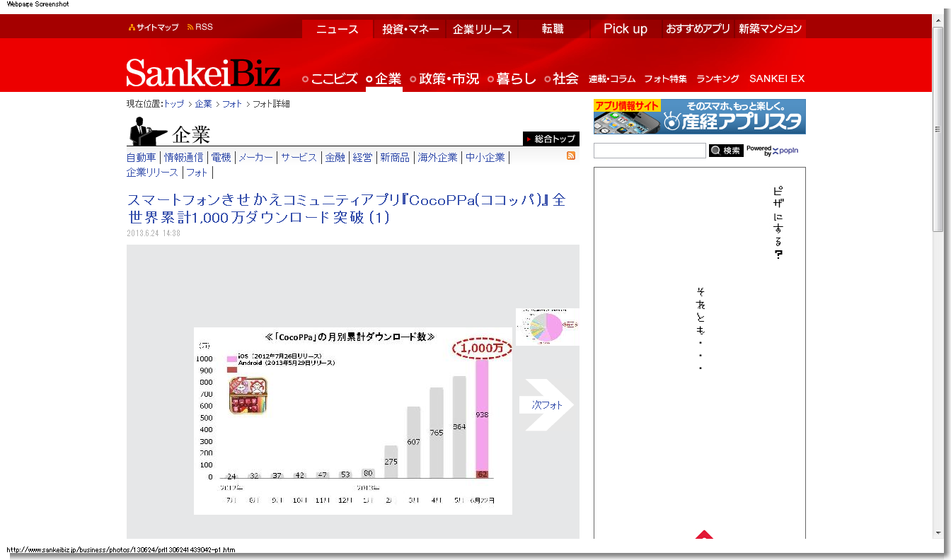Open the 新築マンション tab
Screen dimensions: 951x560
pos(770,29)
